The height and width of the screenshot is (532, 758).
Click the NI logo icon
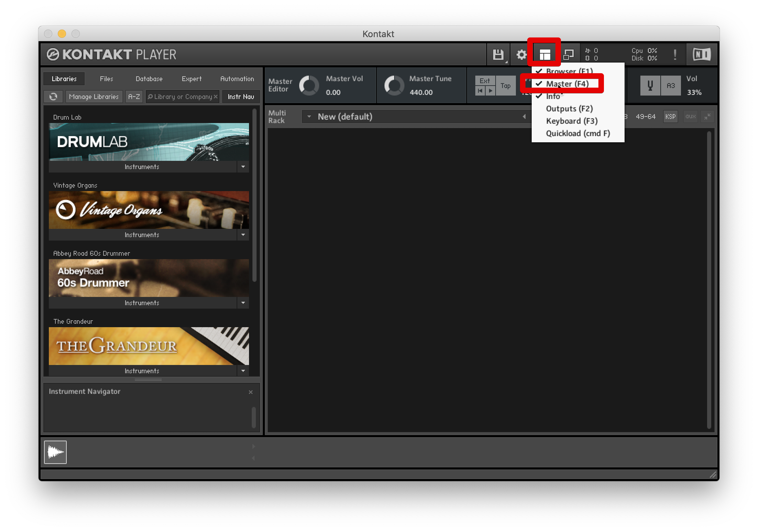(702, 54)
